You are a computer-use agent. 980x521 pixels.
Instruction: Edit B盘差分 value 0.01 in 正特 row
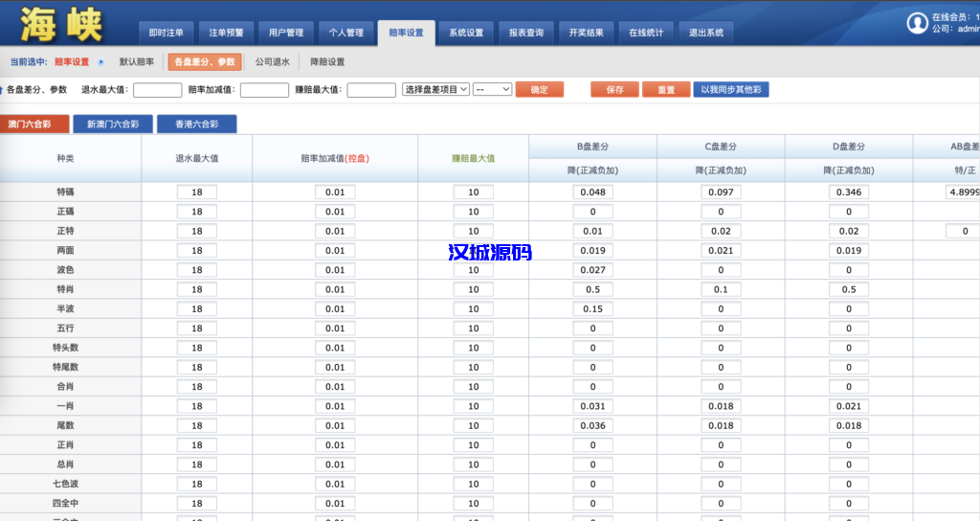(x=592, y=231)
